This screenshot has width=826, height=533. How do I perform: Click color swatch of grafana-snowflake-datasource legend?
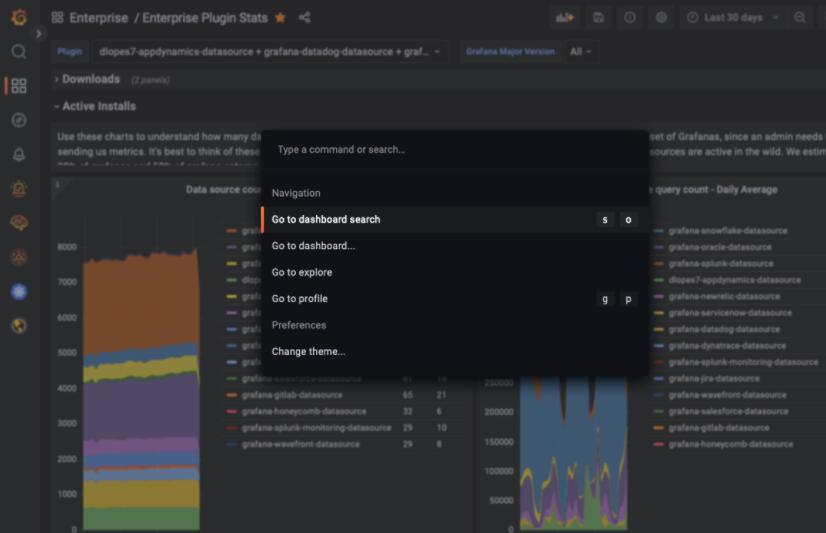point(658,231)
